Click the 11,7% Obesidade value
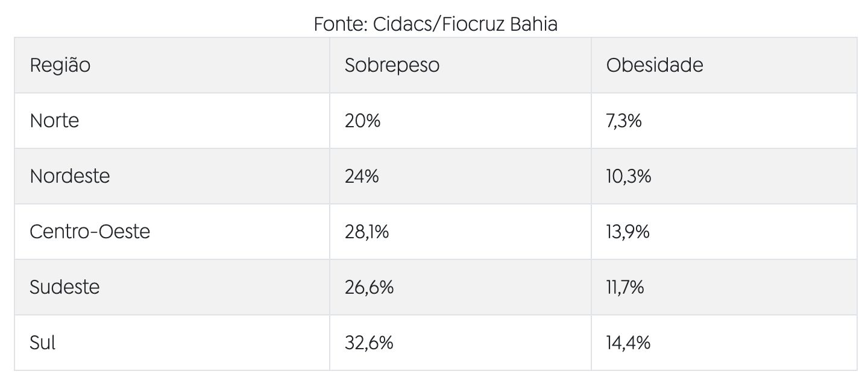The height and width of the screenshot is (380, 868). (x=625, y=287)
